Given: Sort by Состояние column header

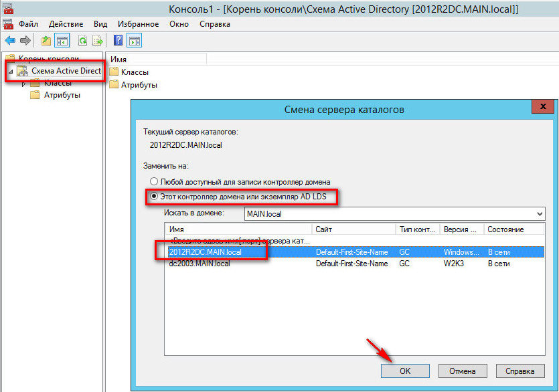Looking at the screenshot, I should click(514, 229).
